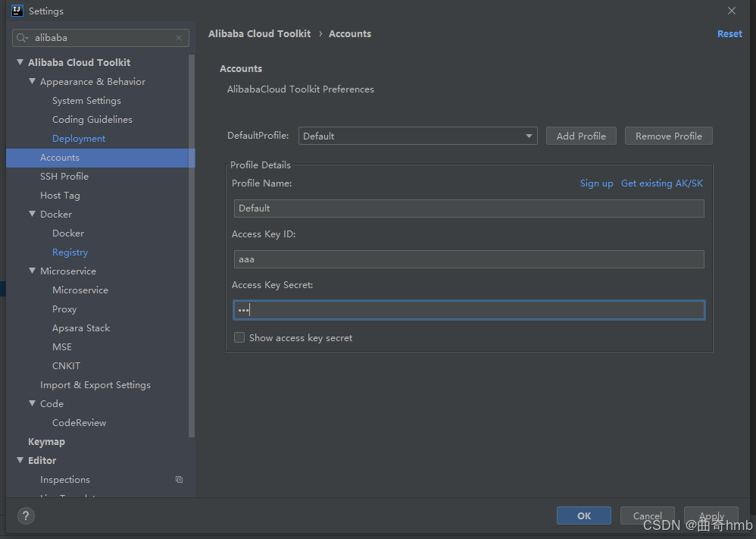Collapse the Alibaba Cloud Toolkit tree node
756x539 pixels.
(x=20, y=62)
